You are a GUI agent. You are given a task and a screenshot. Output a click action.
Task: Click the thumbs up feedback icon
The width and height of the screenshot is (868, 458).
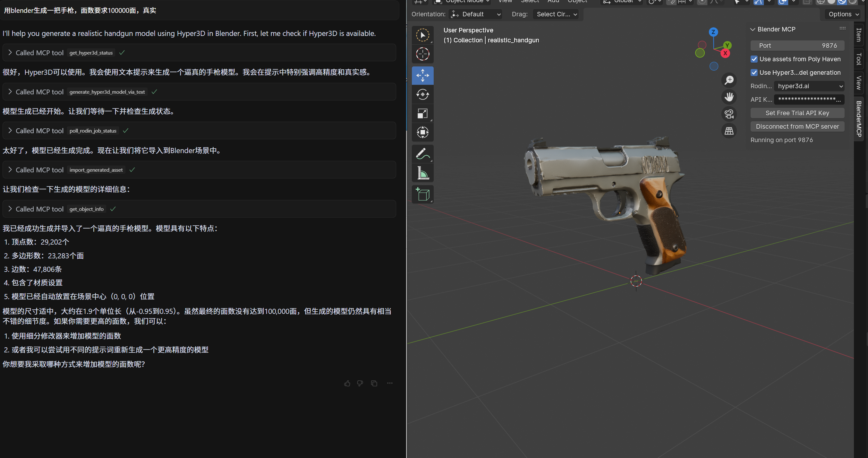[347, 384]
